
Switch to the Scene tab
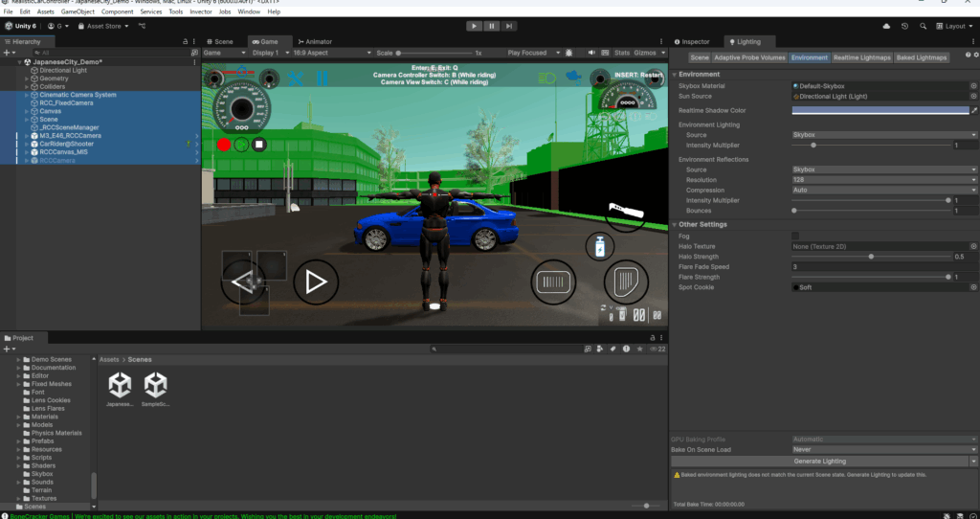pos(219,42)
